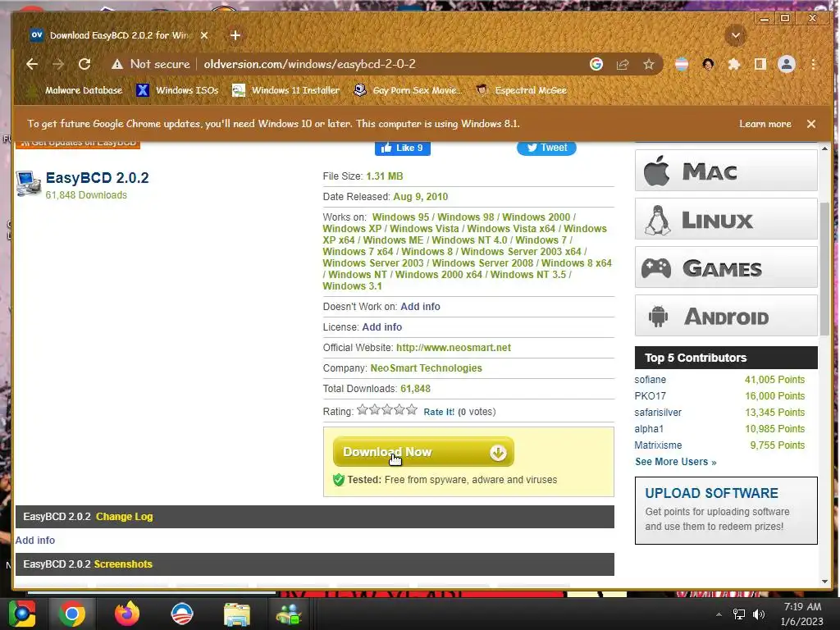840x630 pixels.
Task: Open Windows ISOs bookmark
Action: (x=178, y=90)
